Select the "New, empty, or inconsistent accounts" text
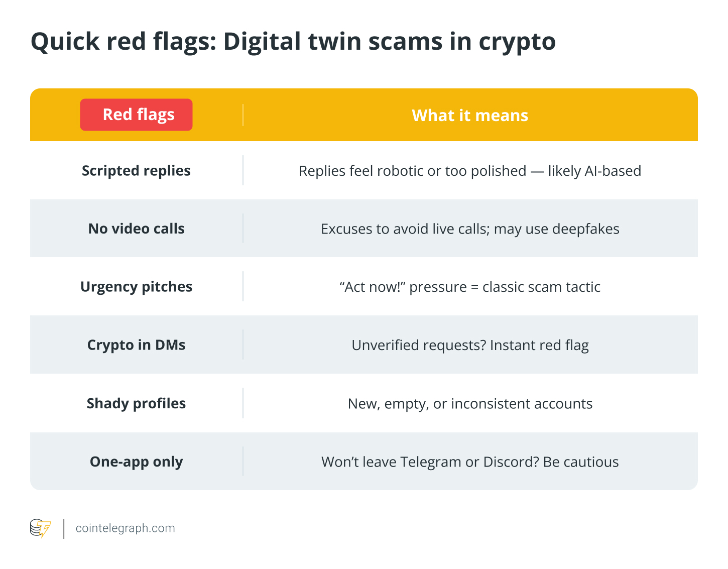 pyautogui.click(x=470, y=403)
